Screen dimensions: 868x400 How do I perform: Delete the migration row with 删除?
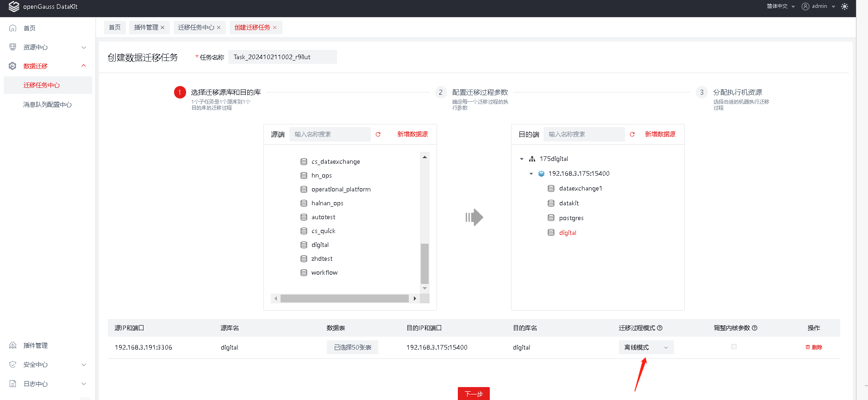(x=814, y=347)
